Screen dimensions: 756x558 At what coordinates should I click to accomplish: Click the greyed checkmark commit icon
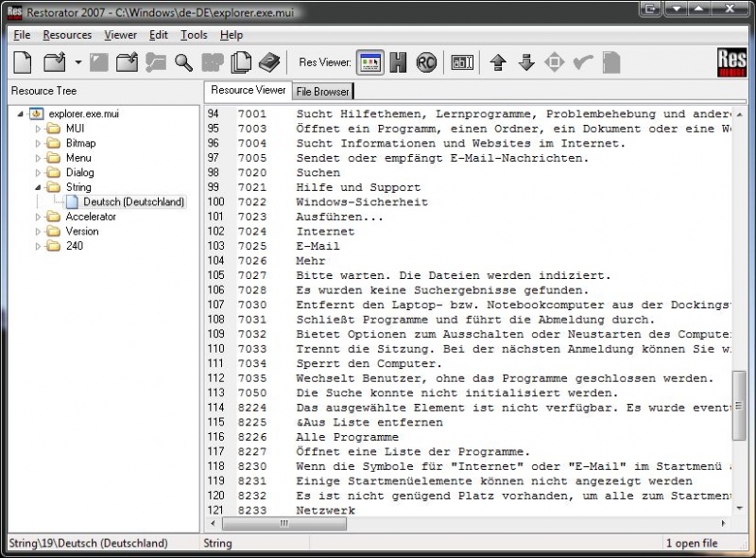click(583, 62)
